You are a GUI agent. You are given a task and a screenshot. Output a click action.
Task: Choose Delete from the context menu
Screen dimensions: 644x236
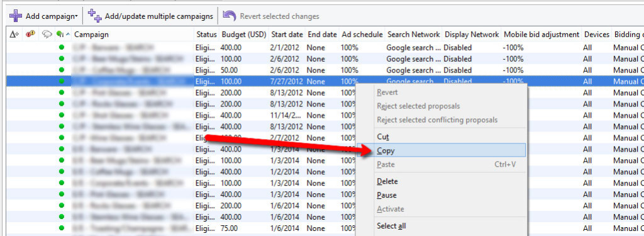click(441, 181)
